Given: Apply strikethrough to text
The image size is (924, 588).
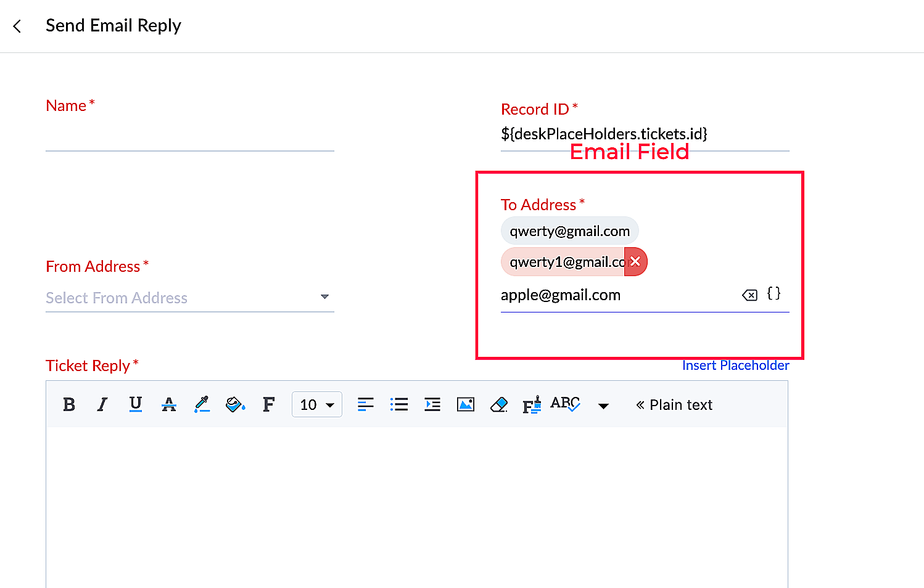Looking at the screenshot, I should [168, 405].
